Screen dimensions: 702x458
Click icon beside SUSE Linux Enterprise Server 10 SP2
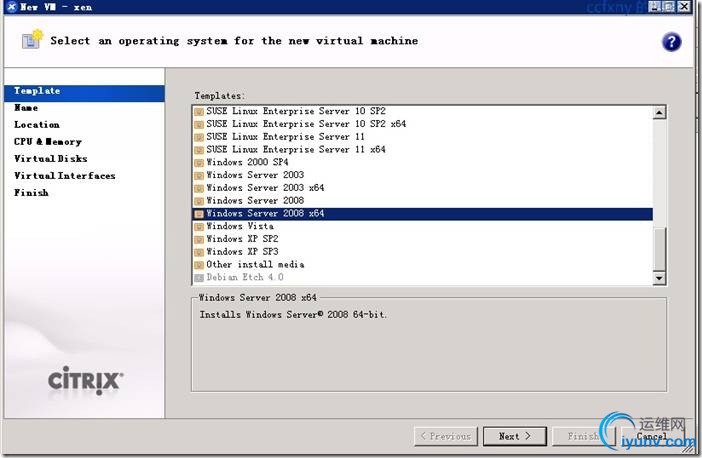click(199, 111)
